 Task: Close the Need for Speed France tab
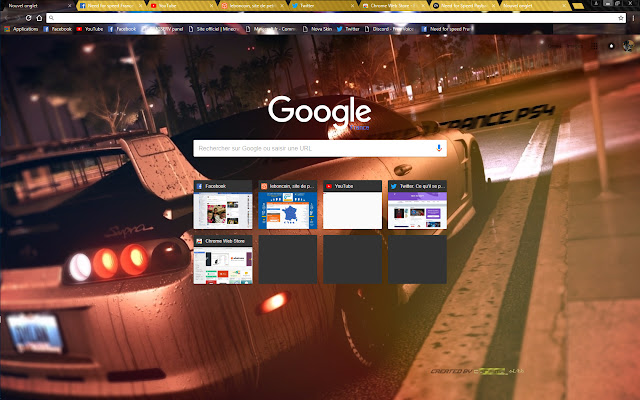click(140, 6)
